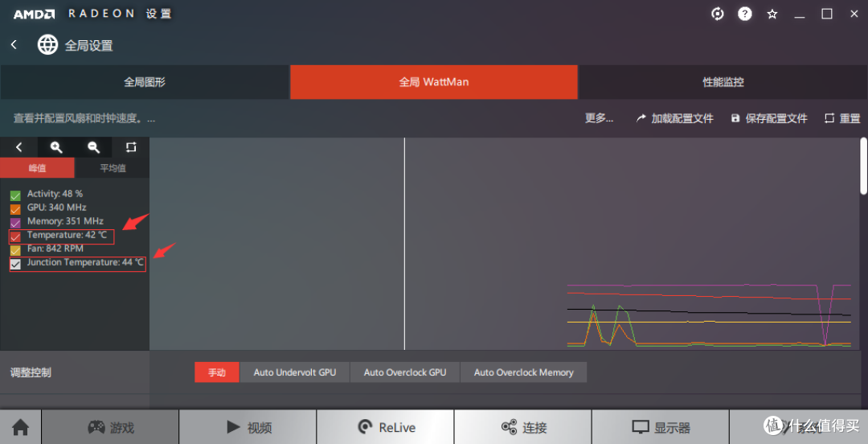Collapse the graph legend with left chevron
The height and width of the screenshot is (444, 868).
point(18,147)
